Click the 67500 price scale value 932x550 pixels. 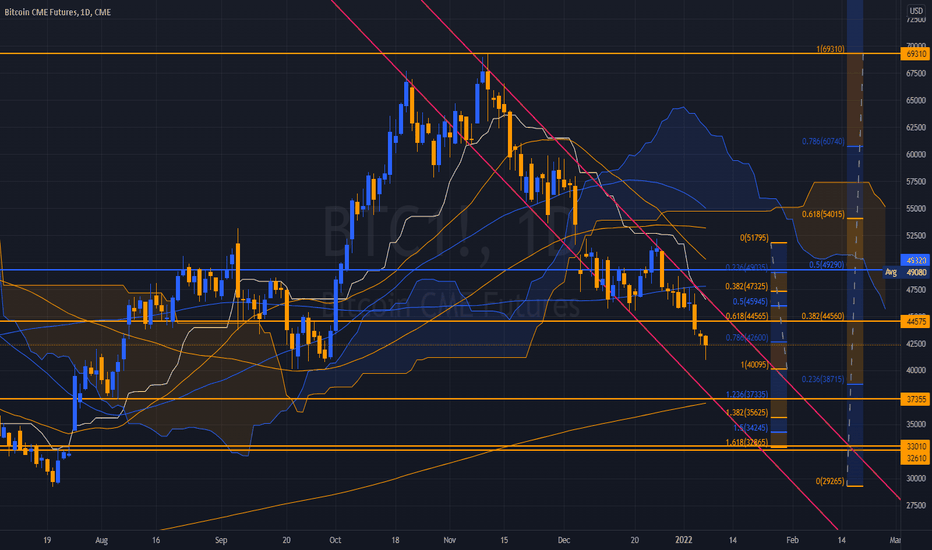tap(915, 73)
